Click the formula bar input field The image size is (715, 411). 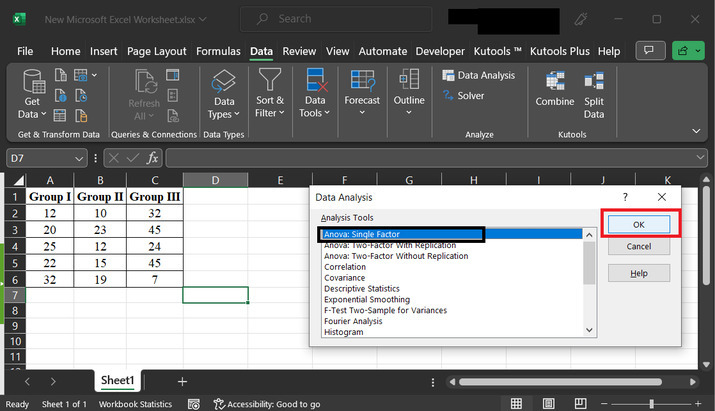point(430,158)
